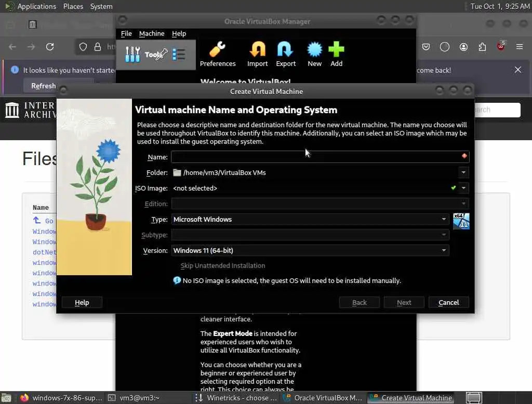Screen dimensions: 532x404
Task: Click the red error indicator in Name field
Action: (464, 156)
